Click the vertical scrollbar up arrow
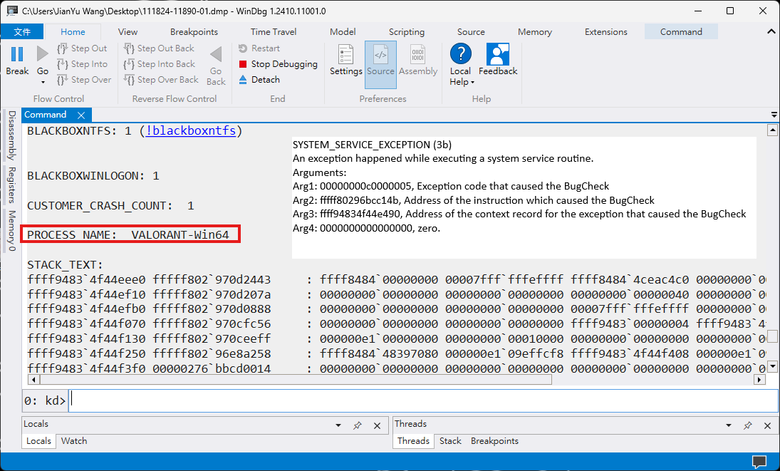This screenshot has height=471, width=780. (x=772, y=131)
